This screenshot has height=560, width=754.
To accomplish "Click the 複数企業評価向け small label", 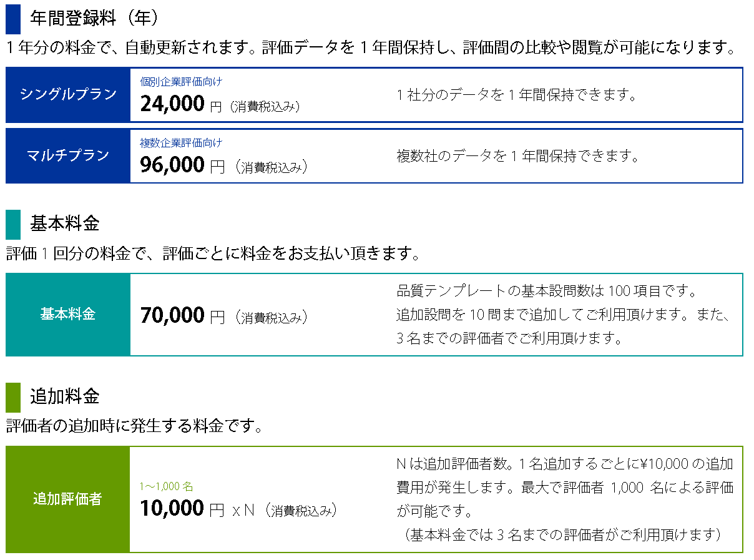I will 181,142.
